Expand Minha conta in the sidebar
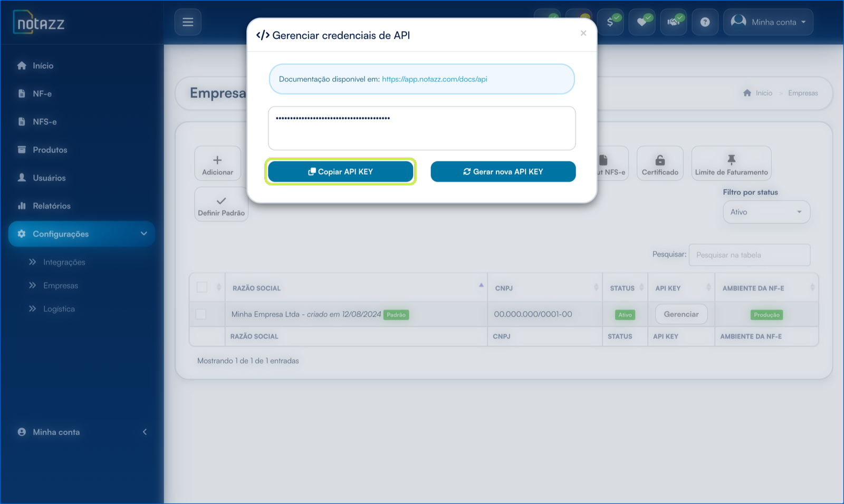Viewport: 844px width, 504px height. 82,432
